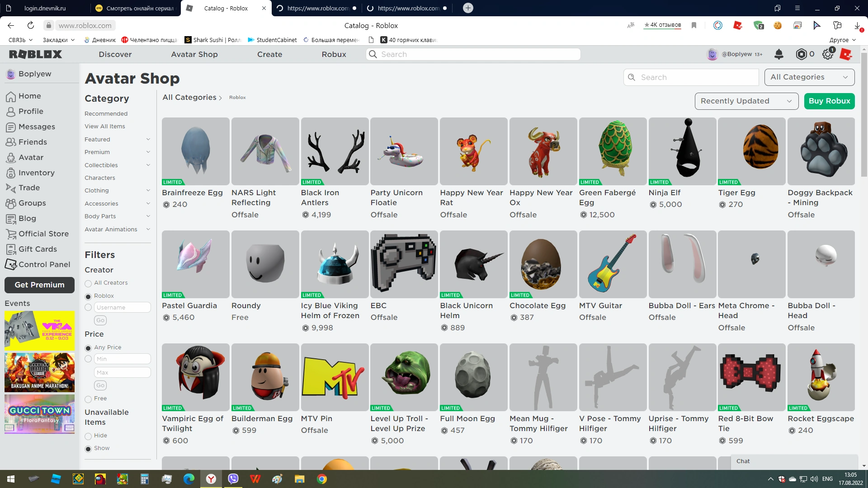Open Google Chrome from the taskbar

point(322,479)
